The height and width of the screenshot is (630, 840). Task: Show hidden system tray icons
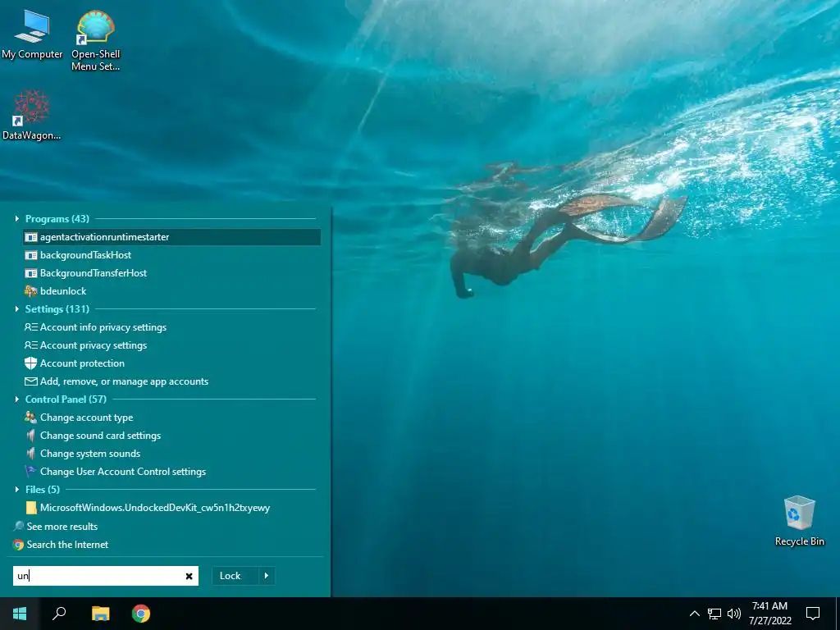694,614
